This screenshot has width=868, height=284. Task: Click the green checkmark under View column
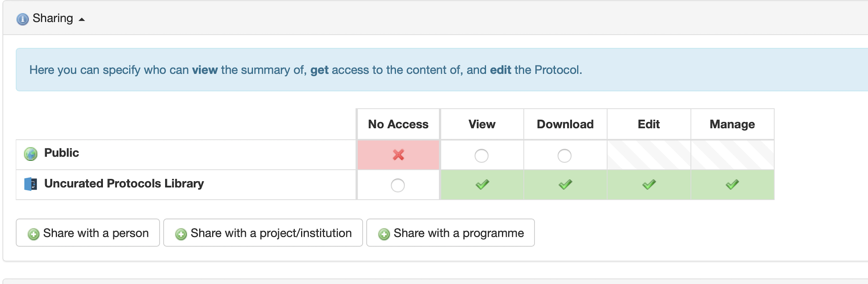click(x=482, y=184)
